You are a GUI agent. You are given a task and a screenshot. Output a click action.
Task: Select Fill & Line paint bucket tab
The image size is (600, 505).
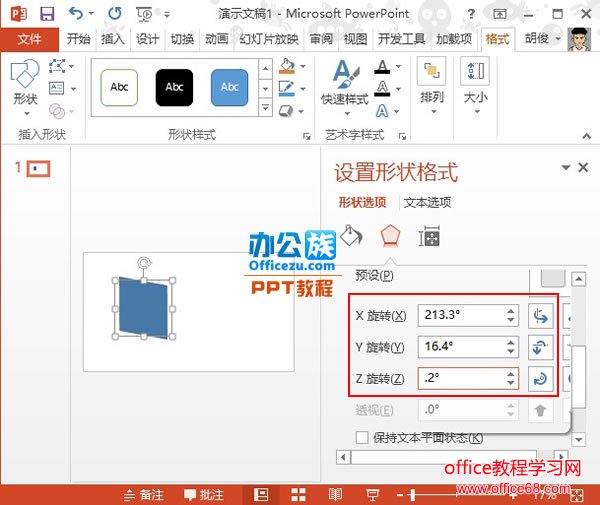(x=351, y=236)
